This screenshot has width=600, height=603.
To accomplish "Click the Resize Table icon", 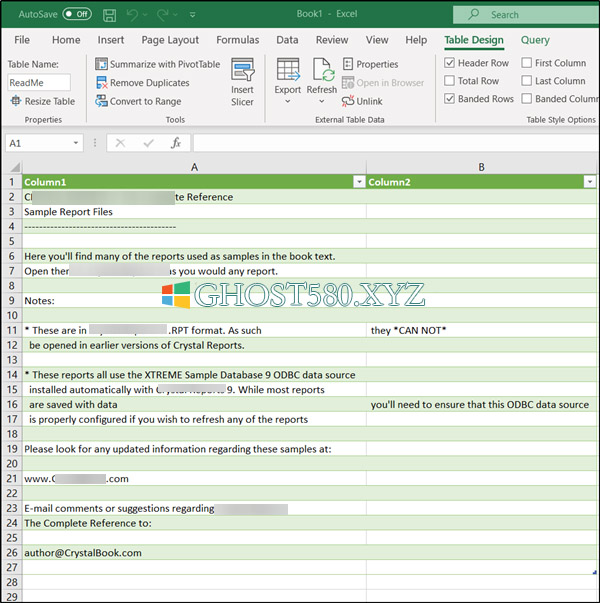I will [x=16, y=101].
